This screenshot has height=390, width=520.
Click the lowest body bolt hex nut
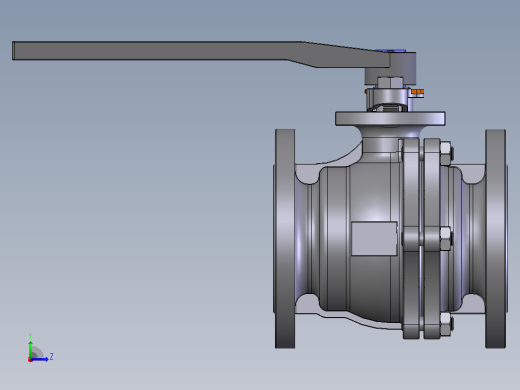446,323
